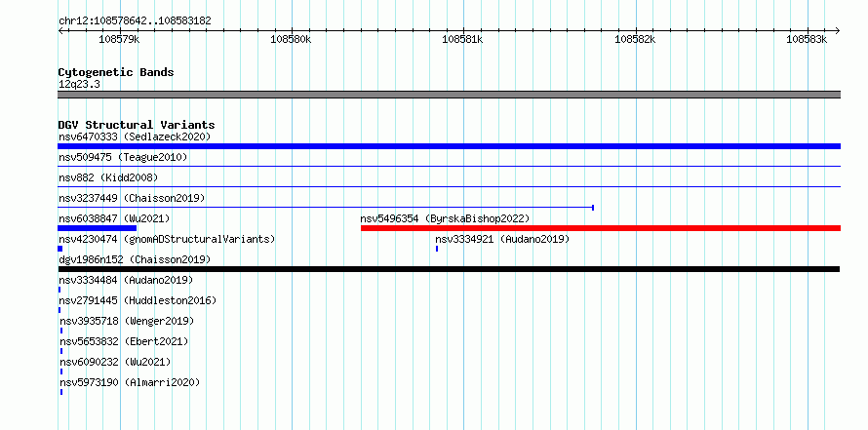Click the 12q23.3 band label
The image size is (868, 430).
(x=79, y=85)
